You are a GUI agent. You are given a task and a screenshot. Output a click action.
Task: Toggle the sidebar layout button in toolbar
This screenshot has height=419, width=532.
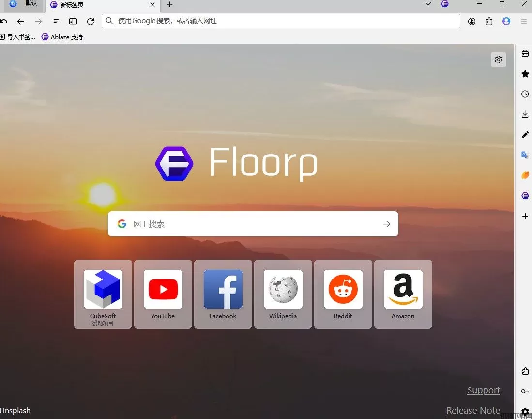pyautogui.click(x=73, y=21)
